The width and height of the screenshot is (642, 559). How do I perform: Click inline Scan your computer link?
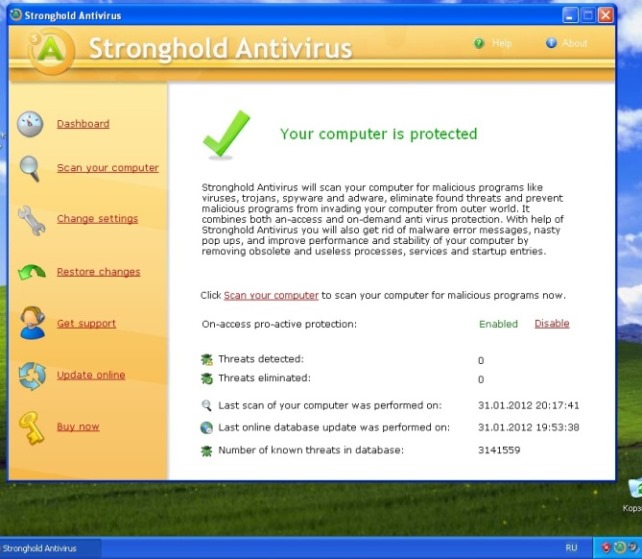[x=271, y=295]
